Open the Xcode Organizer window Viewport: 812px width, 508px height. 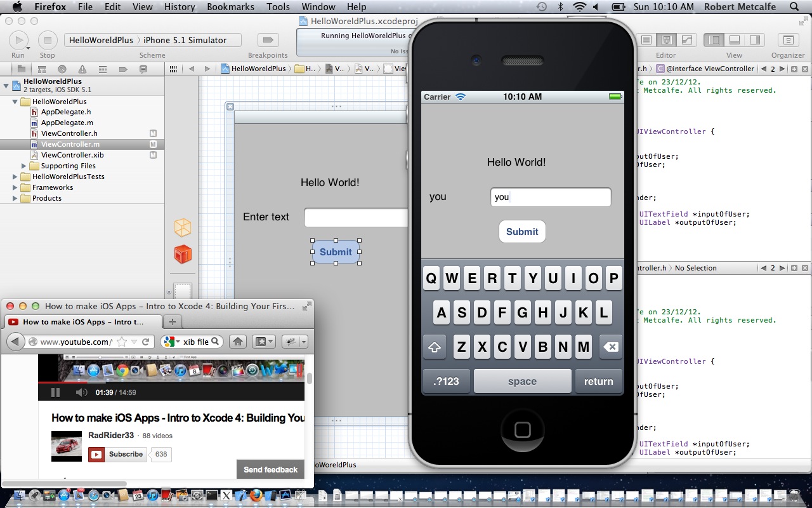788,40
